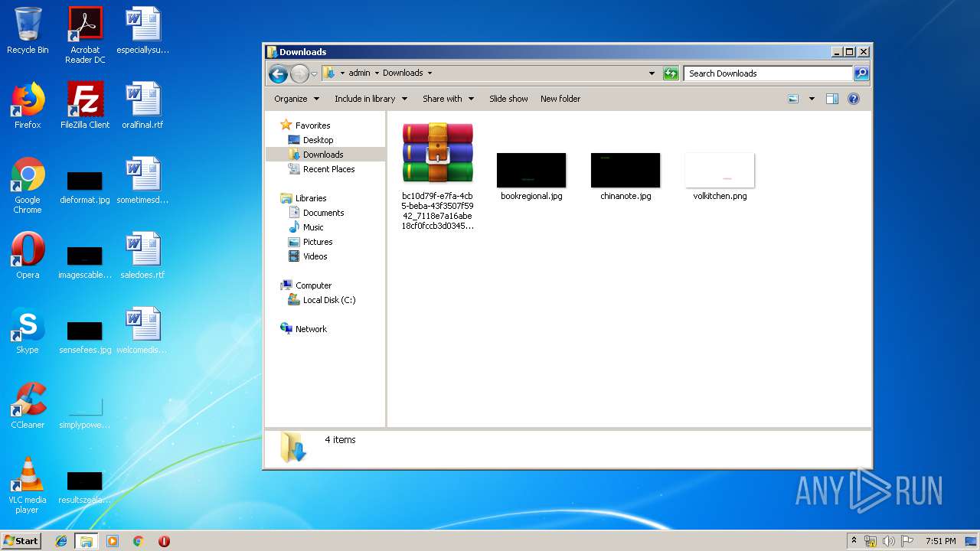Start Slide show from toolbar
980x551 pixels.
coord(508,99)
